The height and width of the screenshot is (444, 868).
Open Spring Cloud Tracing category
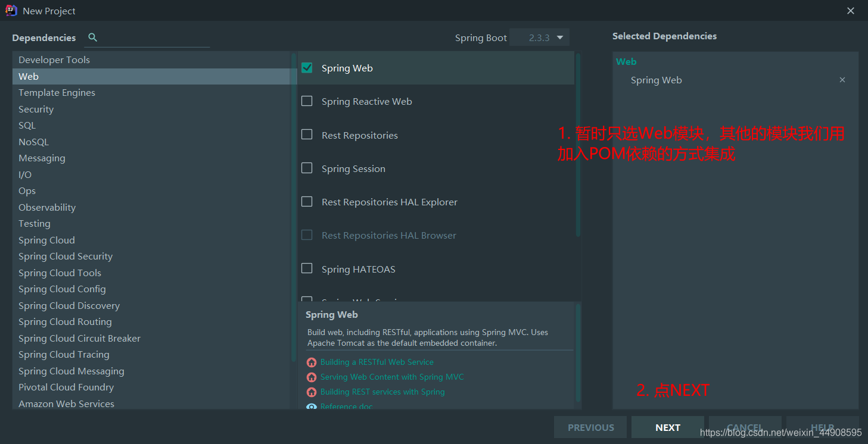tap(152, 354)
